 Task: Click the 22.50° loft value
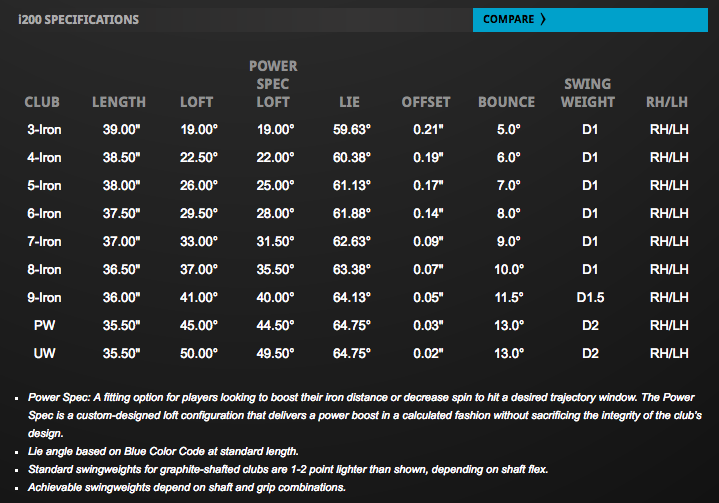click(199, 158)
